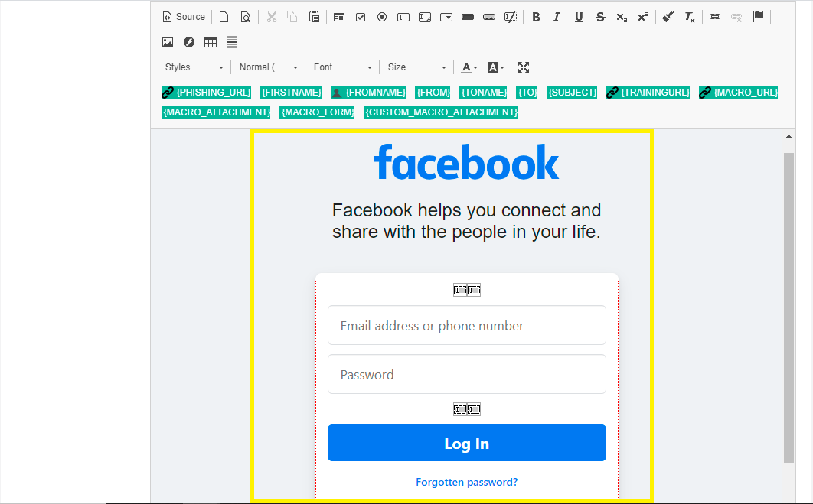Insert a Text Field icon
Image resolution: width=813 pixels, height=504 pixels.
pyautogui.click(x=403, y=17)
